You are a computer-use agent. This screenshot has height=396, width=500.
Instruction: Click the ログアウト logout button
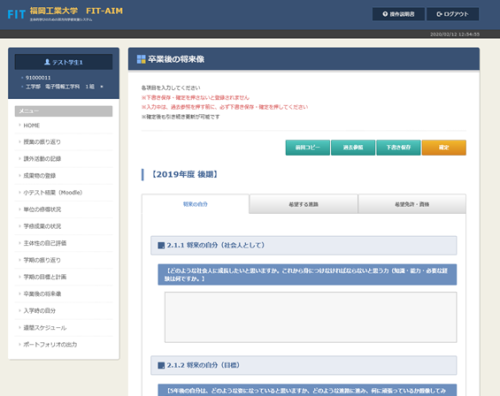coord(453,14)
